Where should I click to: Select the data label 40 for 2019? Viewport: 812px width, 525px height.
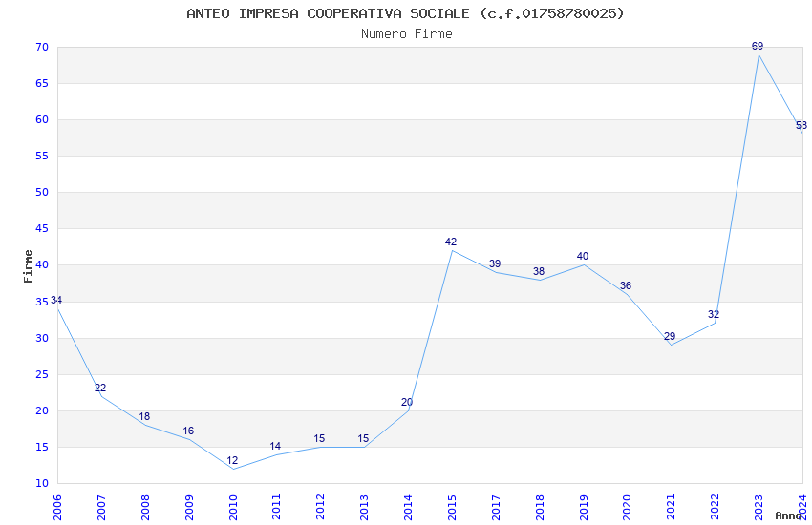[x=583, y=256]
